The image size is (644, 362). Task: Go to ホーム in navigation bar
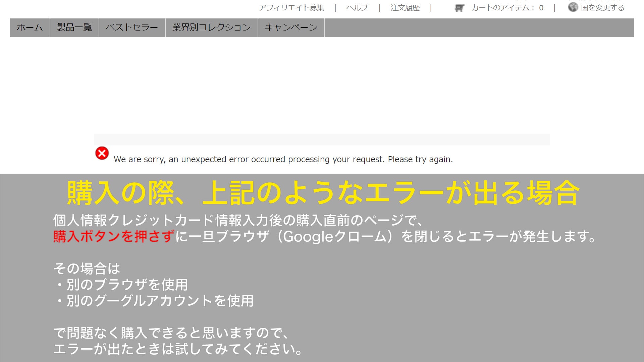(30, 27)
